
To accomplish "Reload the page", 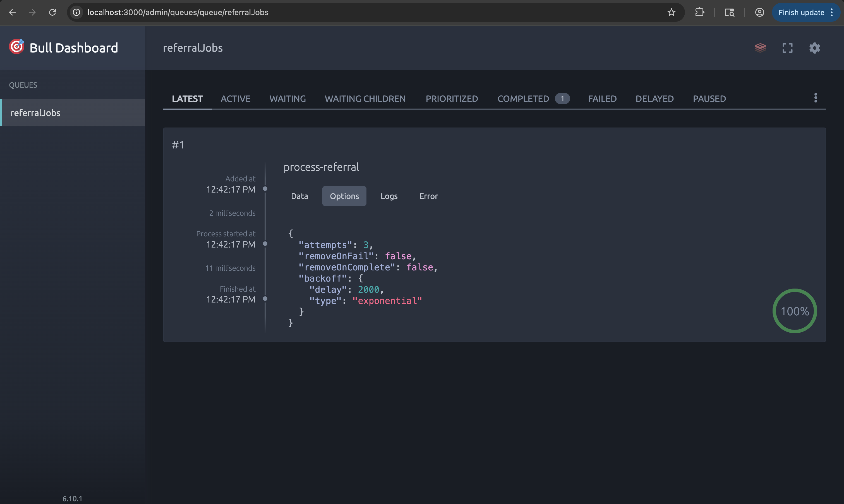I will click(x=52, y=13).
